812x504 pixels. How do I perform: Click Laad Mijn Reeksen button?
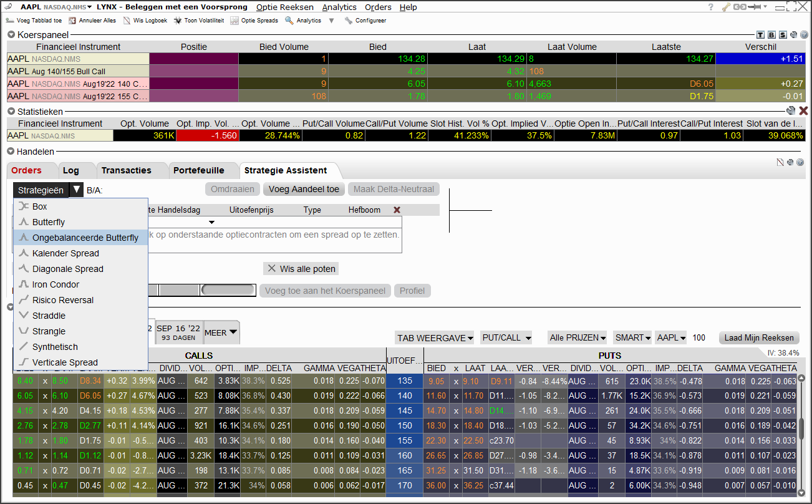pos(759,337)
